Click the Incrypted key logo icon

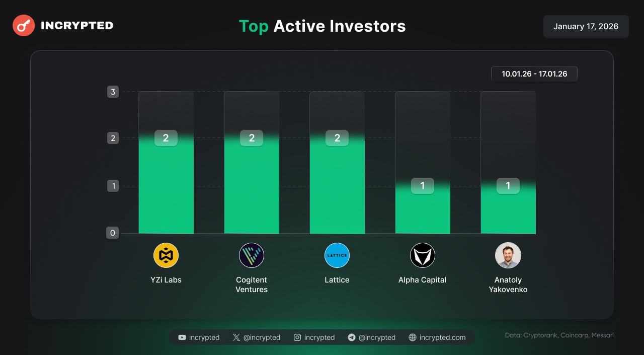click(x=24, y=26)
